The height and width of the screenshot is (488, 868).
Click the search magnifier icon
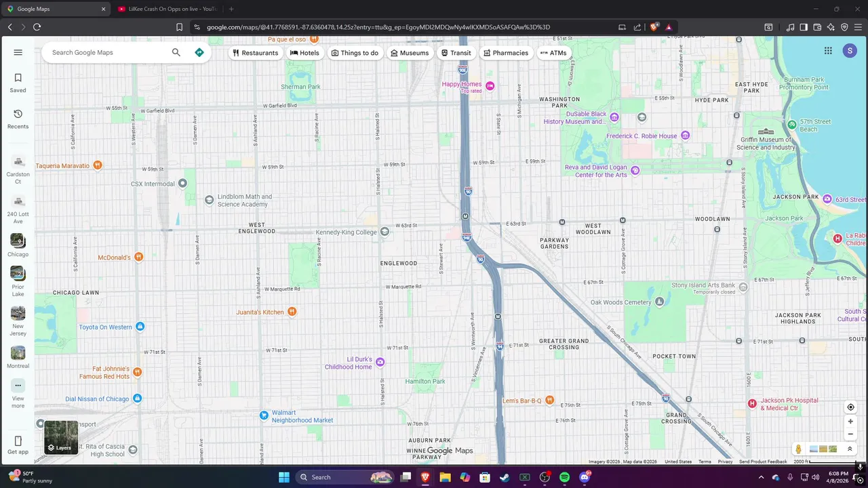[x=176, y=52]
